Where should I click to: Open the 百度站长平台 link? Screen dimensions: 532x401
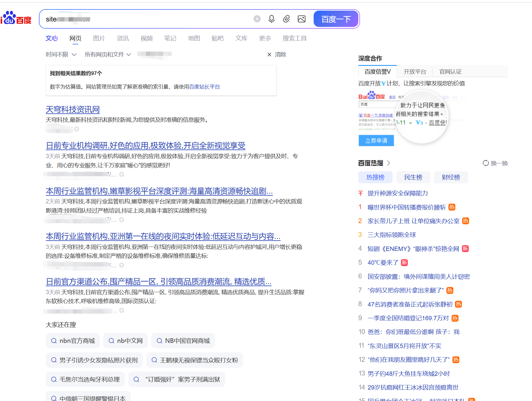tap(205, 87)
